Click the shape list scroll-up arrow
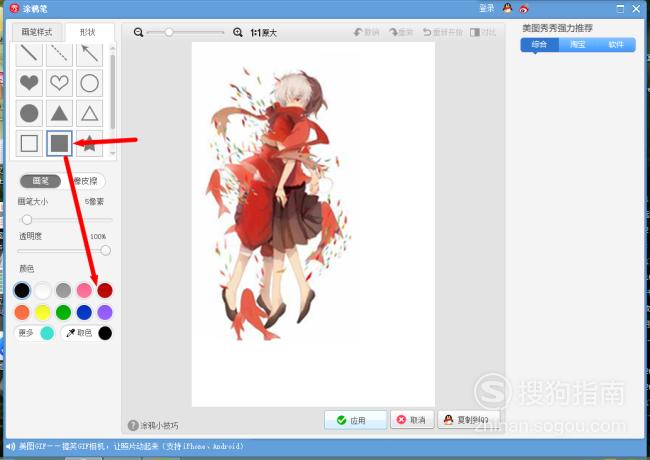650x460 pixels. [x=112, y=47]
